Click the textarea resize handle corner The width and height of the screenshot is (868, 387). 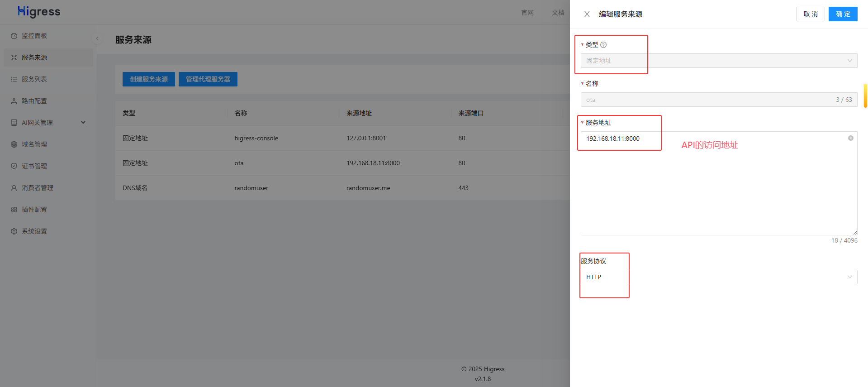click(855, 233)
